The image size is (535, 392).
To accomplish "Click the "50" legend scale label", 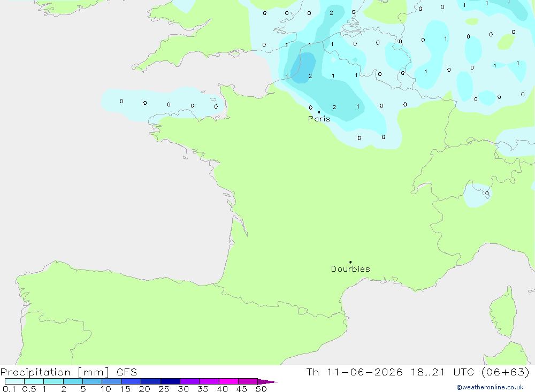I will pos(262,389).
